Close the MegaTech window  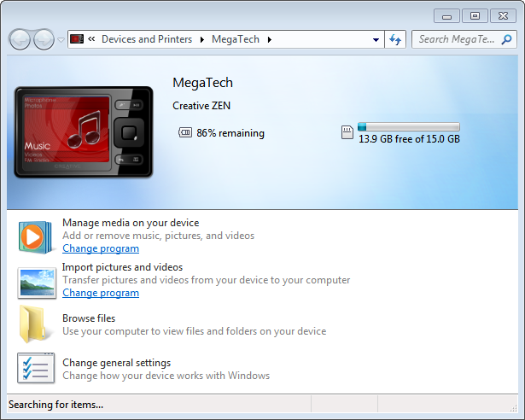click(x=503, y=16)
